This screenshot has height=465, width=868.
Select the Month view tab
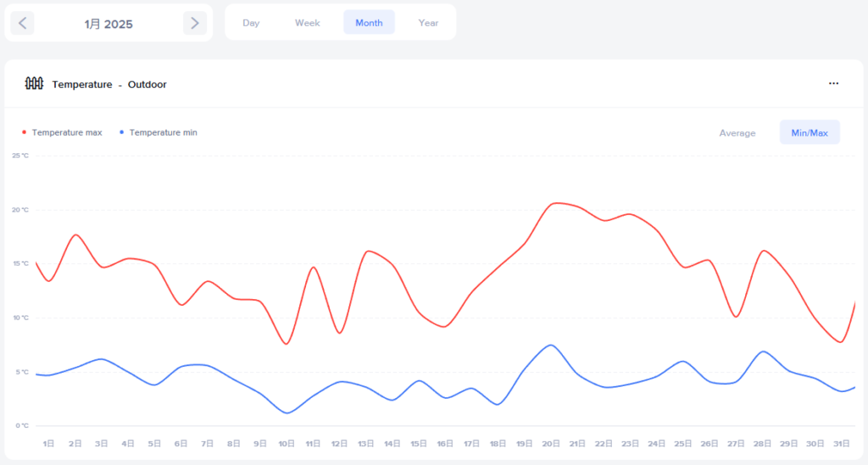click(369, 23)
